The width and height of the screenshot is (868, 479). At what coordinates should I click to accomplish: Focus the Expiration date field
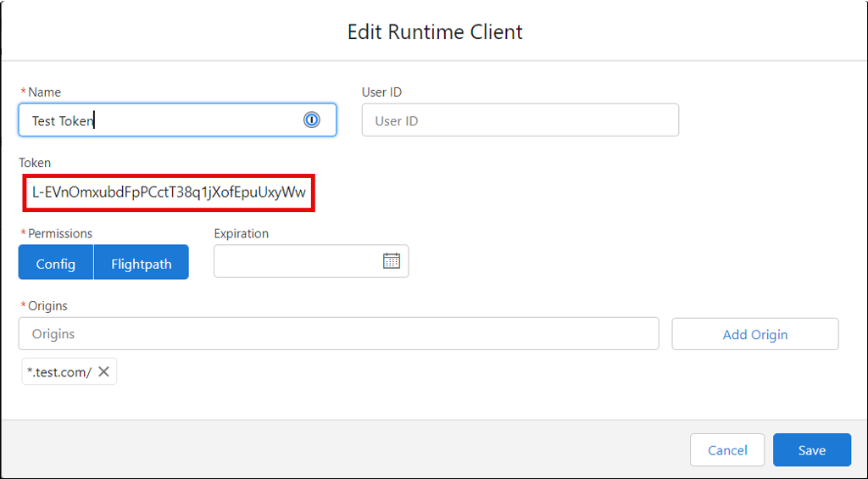[311, 261]
